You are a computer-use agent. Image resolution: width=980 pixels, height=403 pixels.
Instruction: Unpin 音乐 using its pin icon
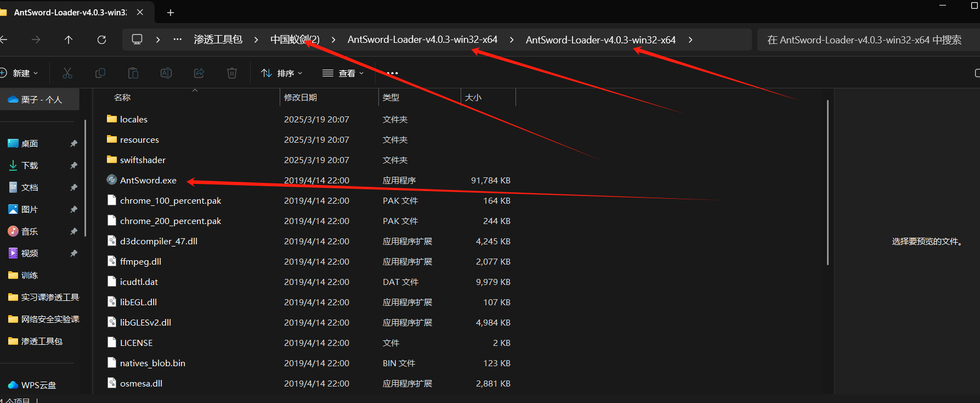(73, 231)
